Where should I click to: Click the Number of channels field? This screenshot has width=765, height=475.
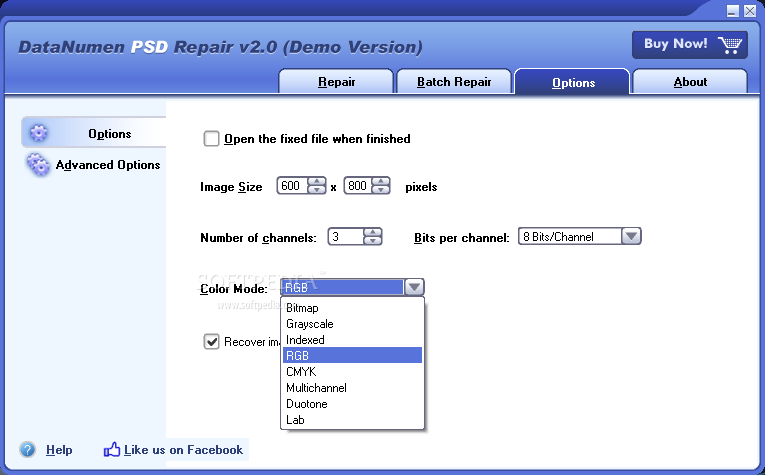[346, 237]
